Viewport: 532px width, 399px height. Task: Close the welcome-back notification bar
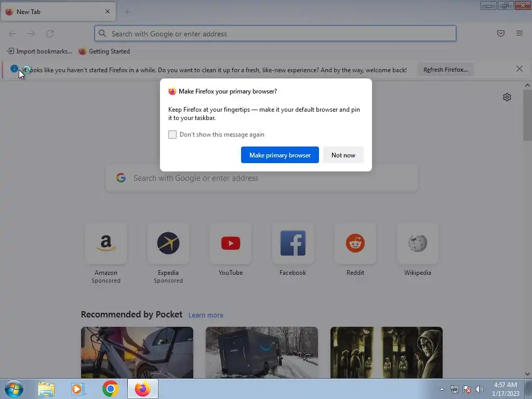(519, 69)
